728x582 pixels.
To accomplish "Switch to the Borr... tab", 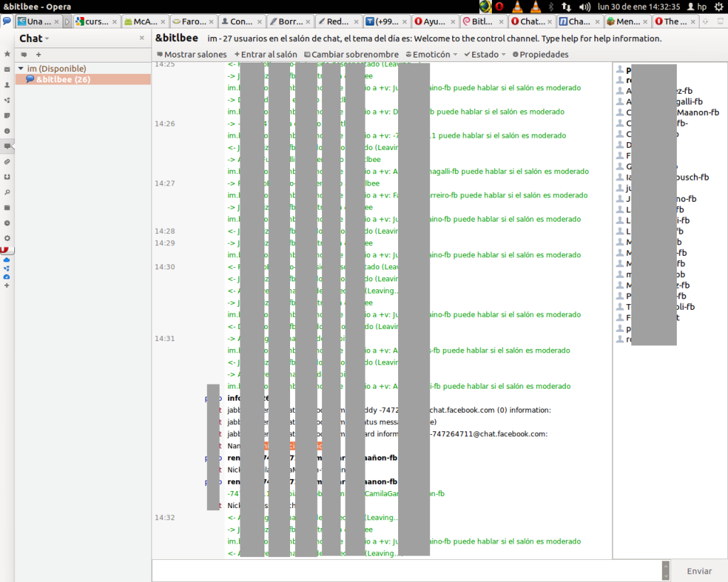I will pyautogui.click(x=290, y=21).
